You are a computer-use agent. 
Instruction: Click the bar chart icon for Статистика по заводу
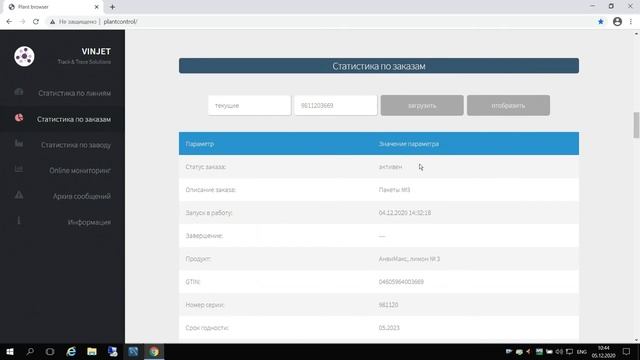tap(19, 144)
